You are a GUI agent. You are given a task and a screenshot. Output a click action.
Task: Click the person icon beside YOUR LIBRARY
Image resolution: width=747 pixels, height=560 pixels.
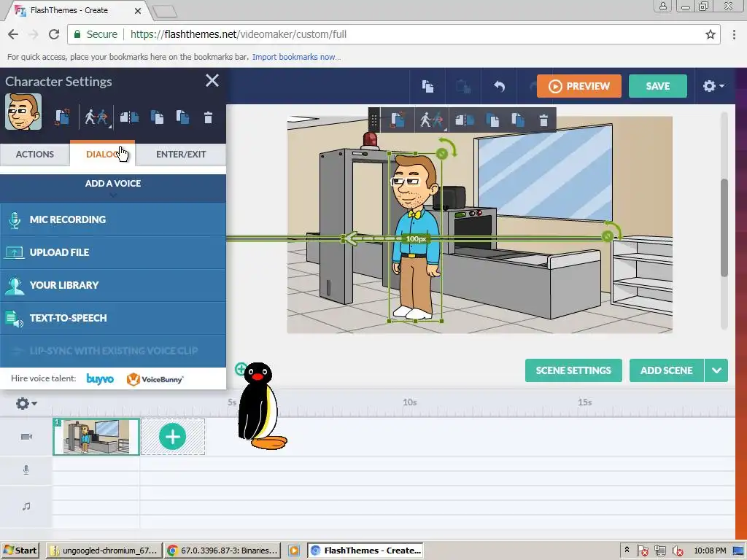15,286
